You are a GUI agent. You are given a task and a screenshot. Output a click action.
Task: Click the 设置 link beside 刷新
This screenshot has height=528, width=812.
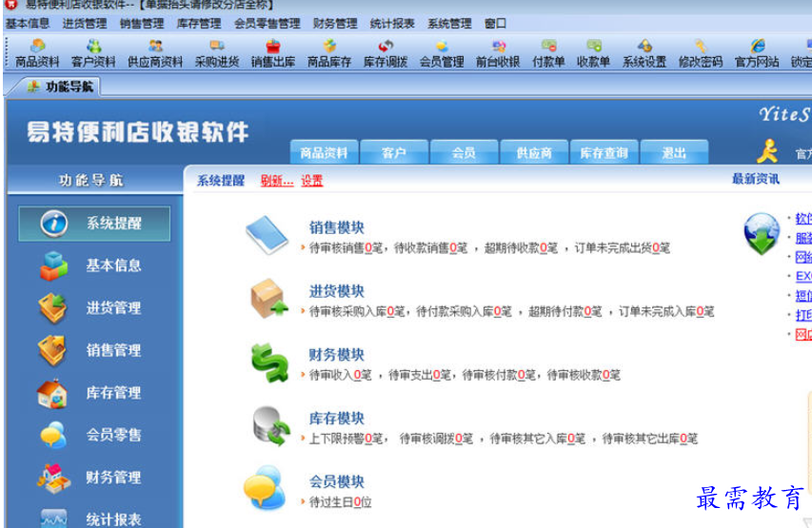pos(311,181)
